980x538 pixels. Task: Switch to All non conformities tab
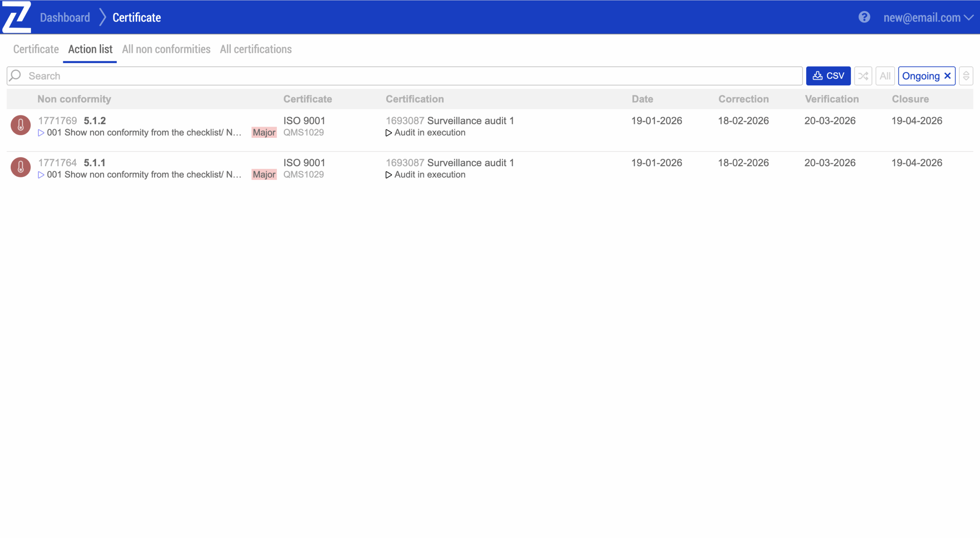[x=166, y=49]
